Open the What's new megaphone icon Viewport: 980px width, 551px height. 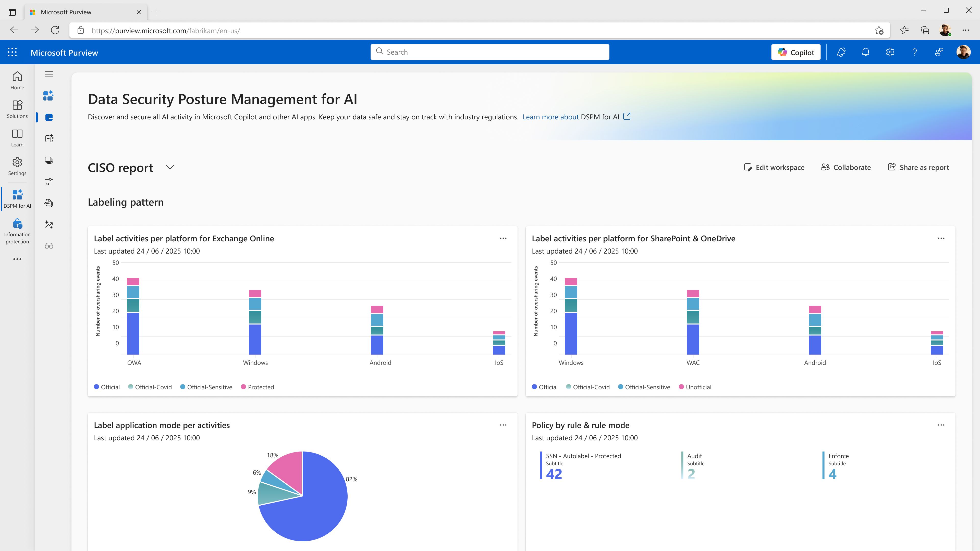[x=841, y=52]
